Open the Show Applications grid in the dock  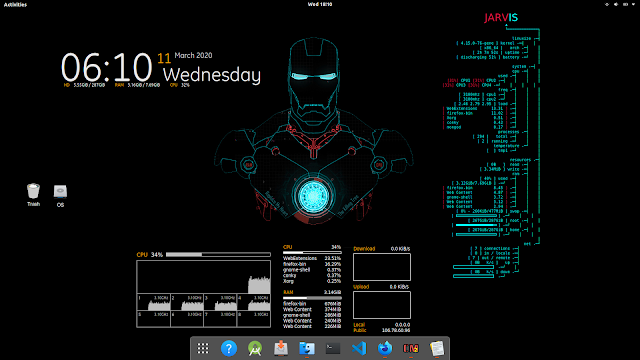click(x=203, y=348)
